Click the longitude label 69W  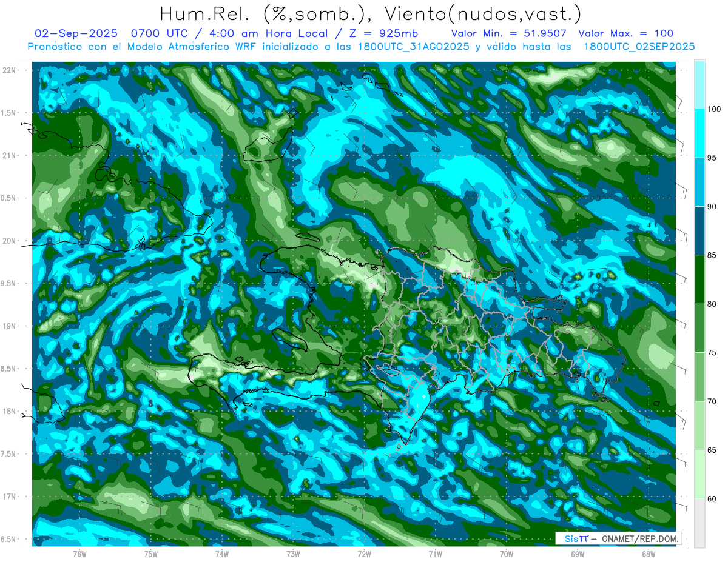tap(578, 554)
